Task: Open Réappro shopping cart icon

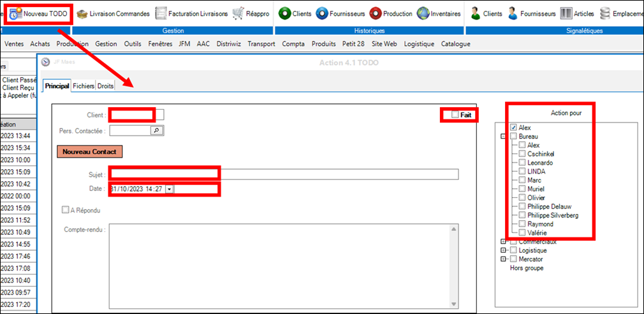Action: click(x=238, y=13)
